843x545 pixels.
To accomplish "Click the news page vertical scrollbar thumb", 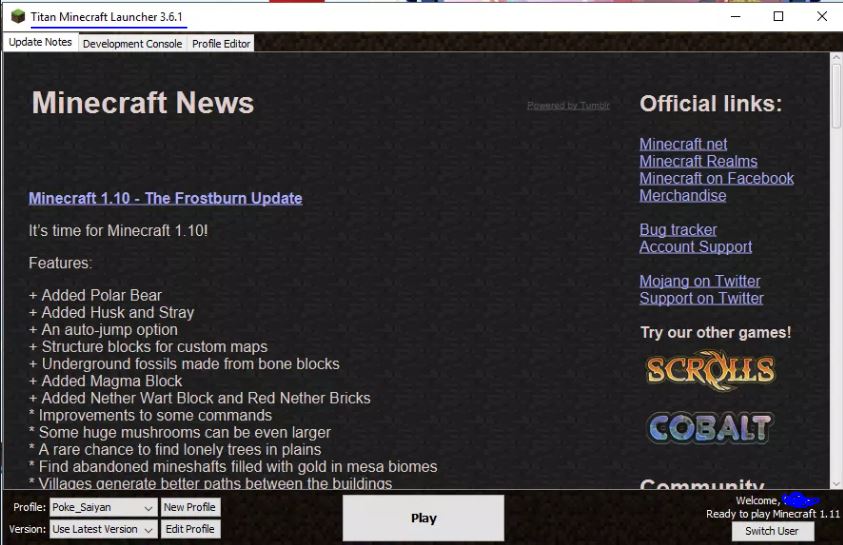I will pyautogui.click(x=836, y=94).
